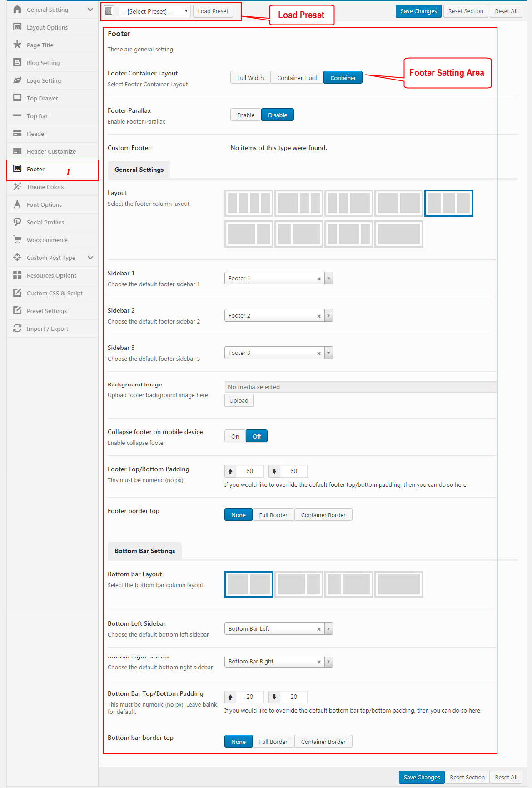Click the Social Profiles Pinterest icon
The height and width of the screenshot is (788, 532).
[17, 222]
